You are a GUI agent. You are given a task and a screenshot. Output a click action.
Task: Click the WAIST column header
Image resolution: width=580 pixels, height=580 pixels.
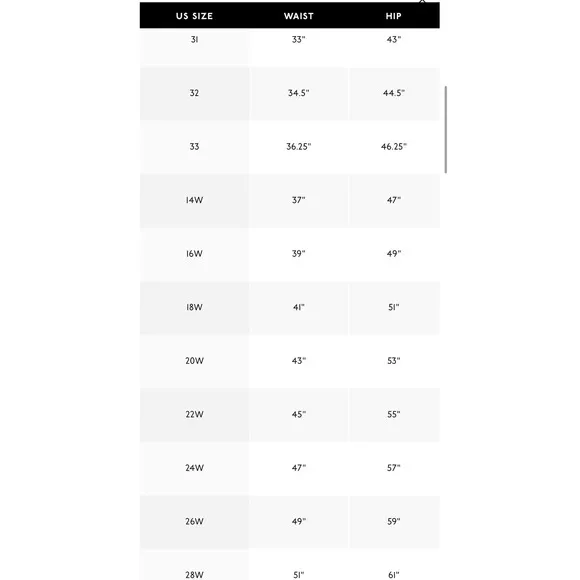click(299, 16)
